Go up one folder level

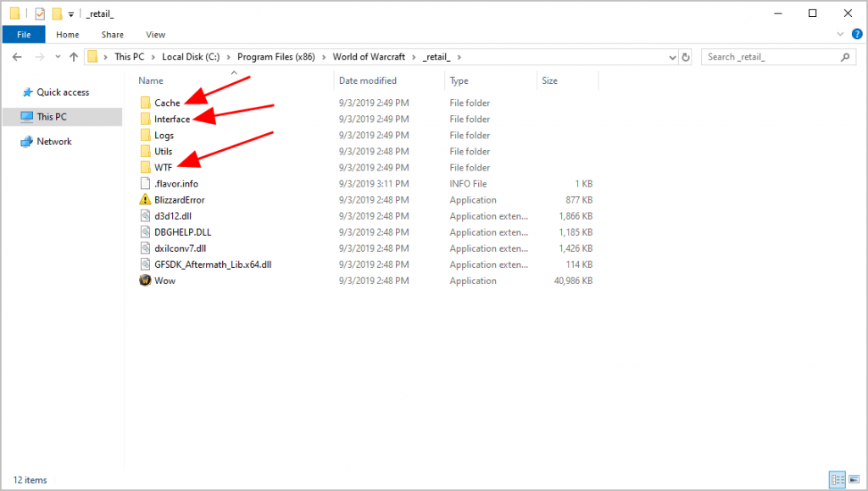(74, 57)
